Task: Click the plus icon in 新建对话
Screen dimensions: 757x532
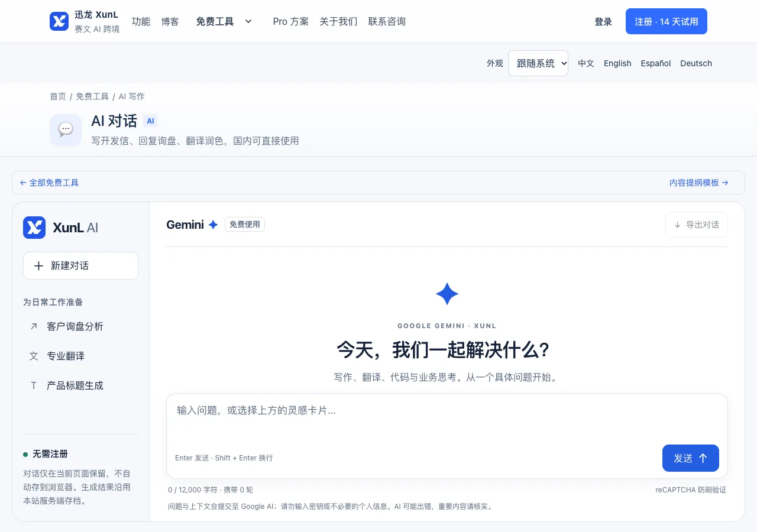Action: pyautogui.click(x=39, y=266)
